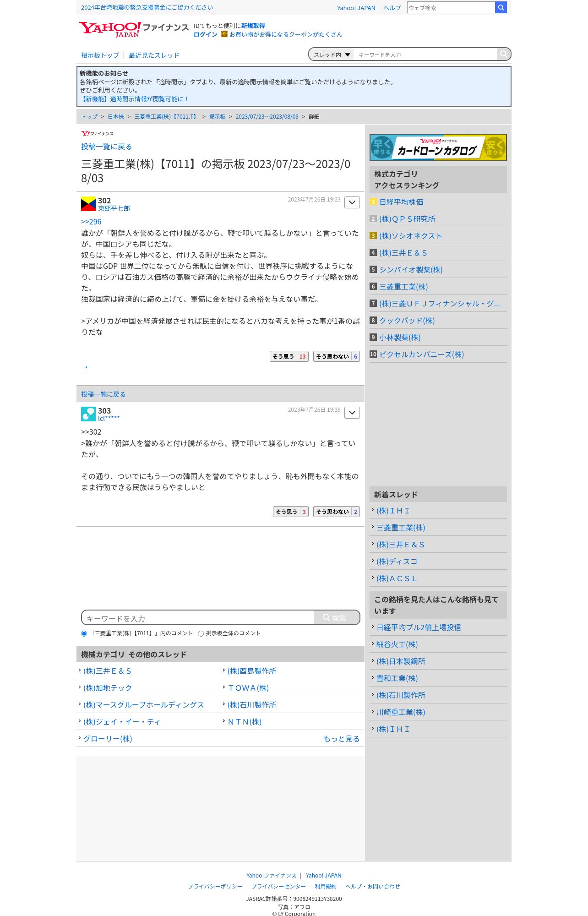Open the スレッド内 search scope dropdown
The width and height of the screenshot is (588, 916).
(x=332, y=55)
